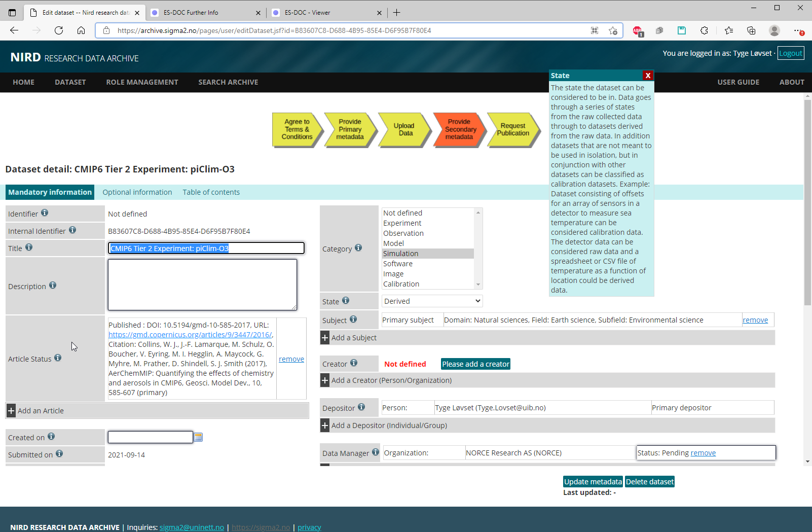Select Experiment in the Category list
Viewport: 812px width, 532px height.
[402, 223]
